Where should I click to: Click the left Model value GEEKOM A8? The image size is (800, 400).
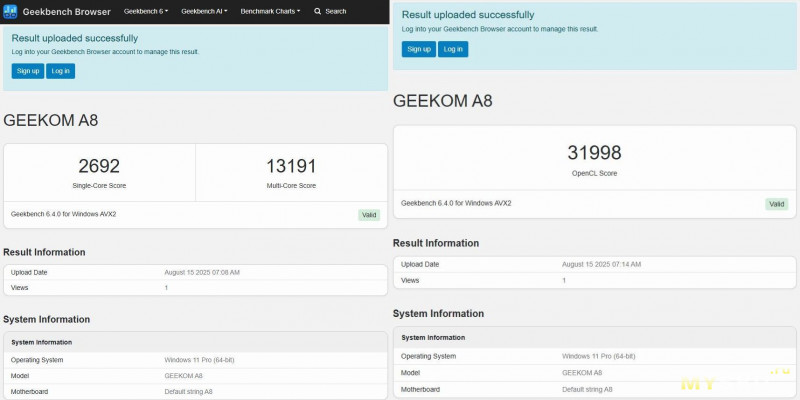[x=183, y=376]
